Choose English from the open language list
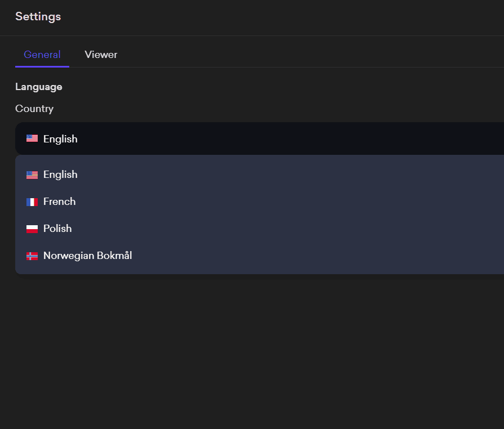The height and width of the screenshot is (429, 504). point(60,175)
